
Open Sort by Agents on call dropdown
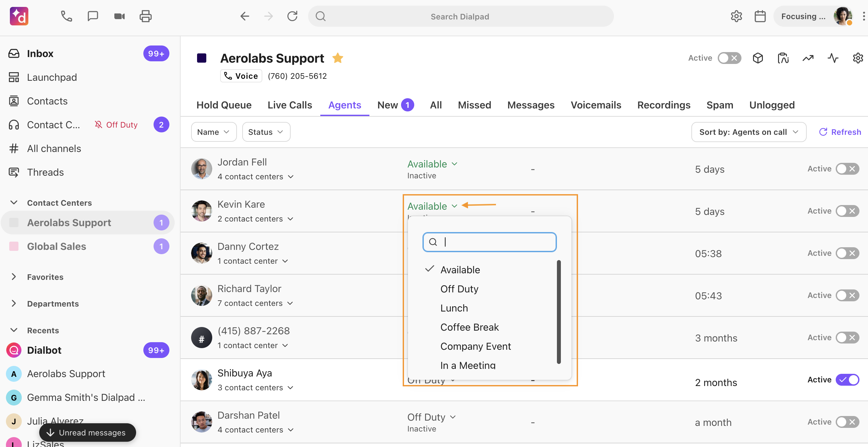pyautogui.click(x=749, y=132)
